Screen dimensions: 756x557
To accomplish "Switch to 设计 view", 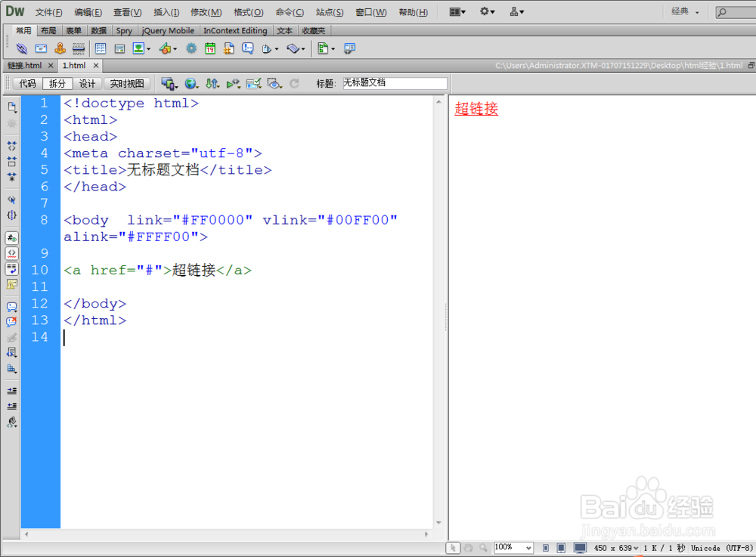I will (87, 83).
